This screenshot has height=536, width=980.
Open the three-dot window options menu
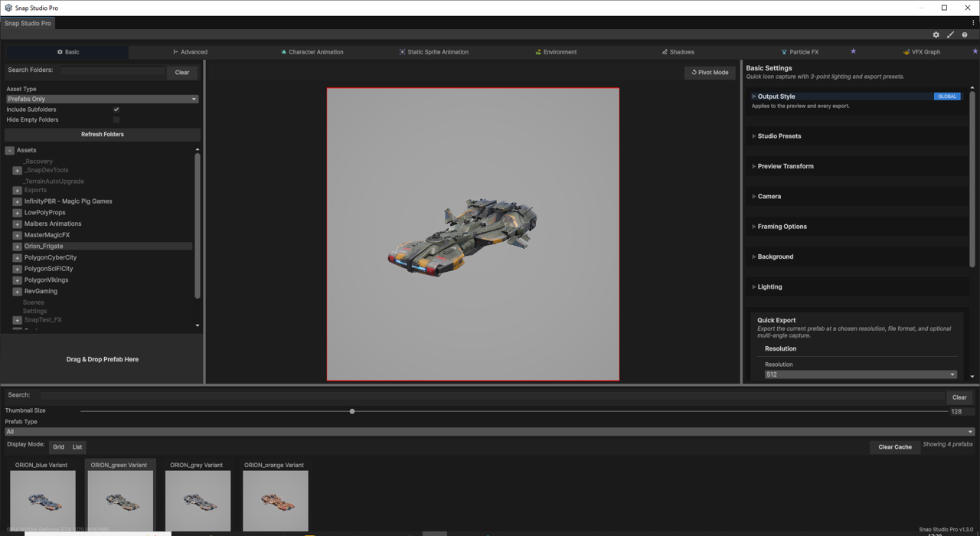click(973, 23)
